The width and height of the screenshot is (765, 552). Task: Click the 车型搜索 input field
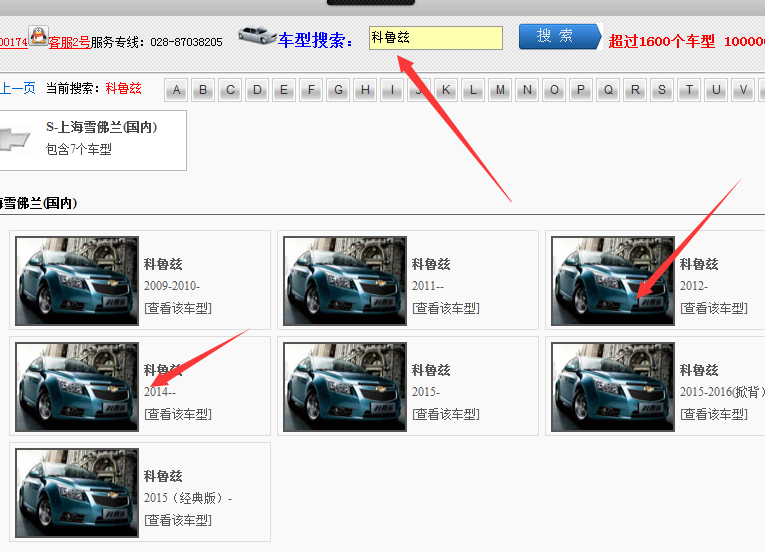436,38
